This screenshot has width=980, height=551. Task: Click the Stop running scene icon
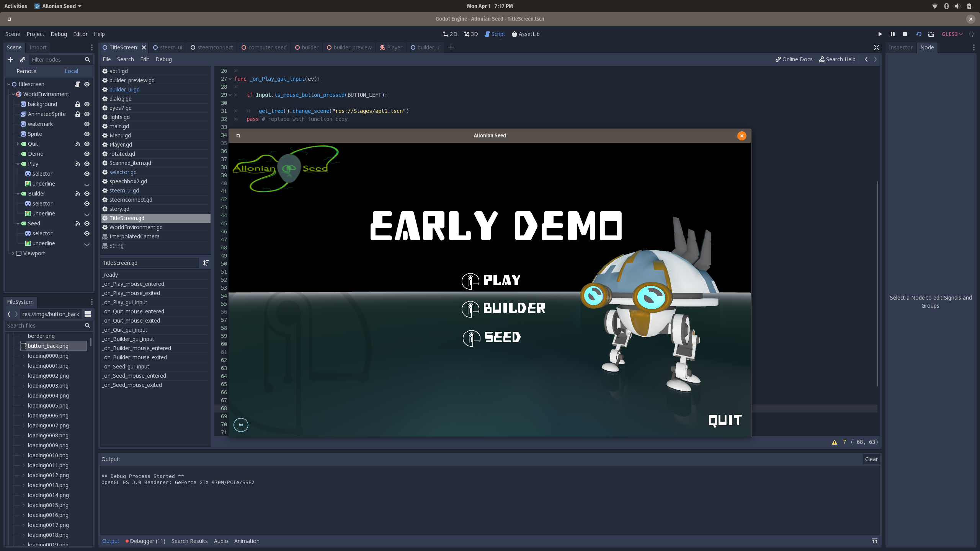tap(905, 34)
